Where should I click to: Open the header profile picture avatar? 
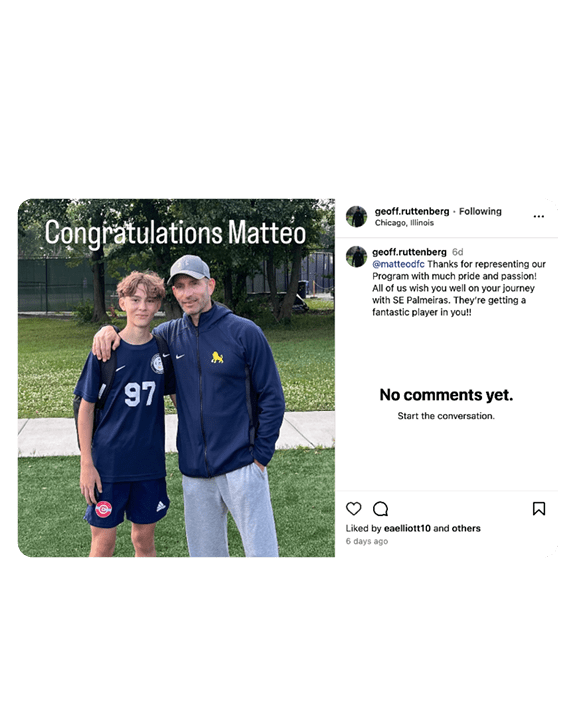pyautogui.click(x=356, y=217)
